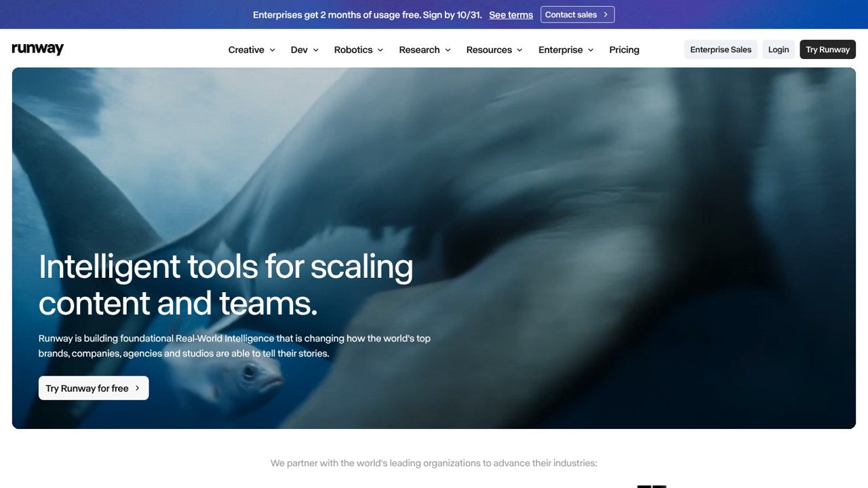Click the Runway is building foundational description text
The width and height of the screenshot is (868, 488).
(x=235, y=346)
